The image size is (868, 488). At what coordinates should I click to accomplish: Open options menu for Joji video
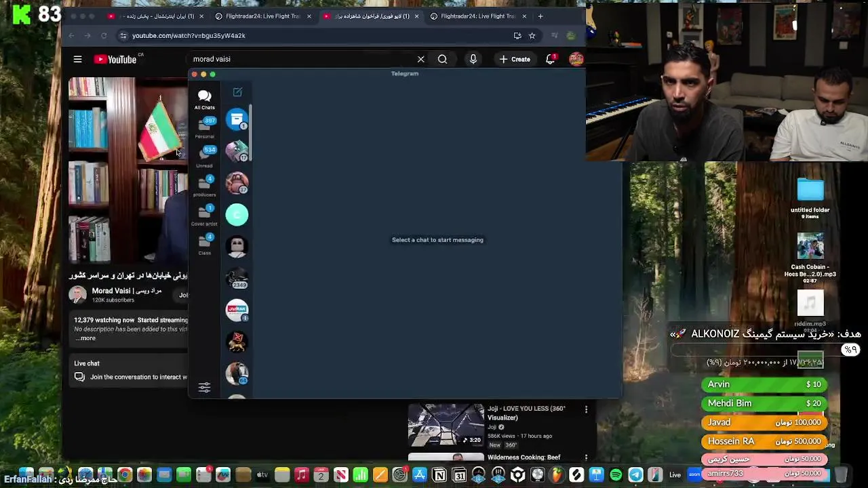click(586, 409)
